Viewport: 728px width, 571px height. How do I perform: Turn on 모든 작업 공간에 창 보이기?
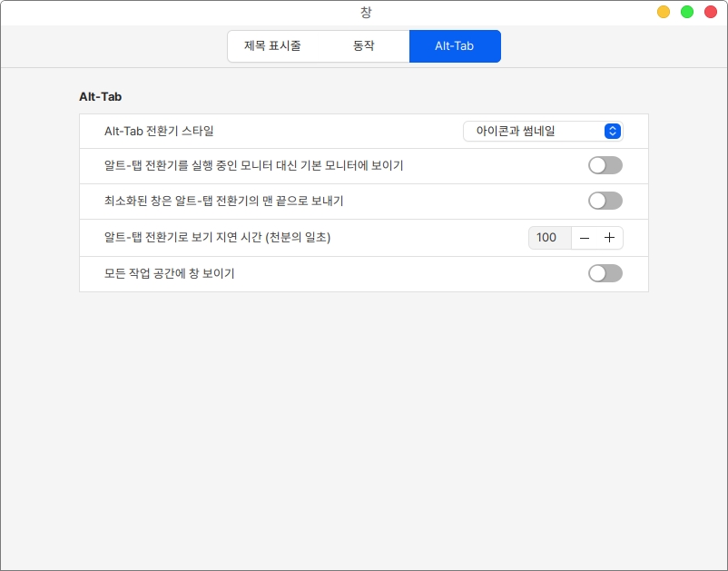point(605,273)
